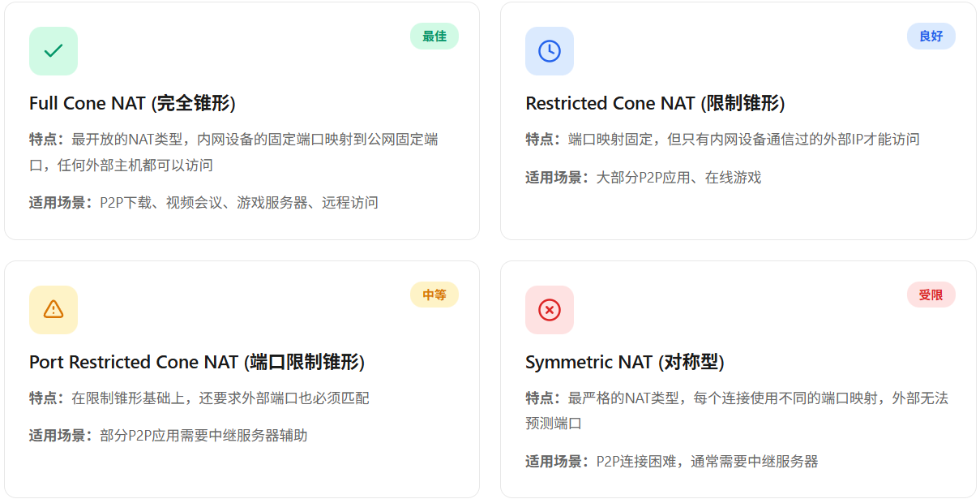
Task: Click the 大部分P2P应用、在线游戏 scenario line
Action: coord(643,178)
